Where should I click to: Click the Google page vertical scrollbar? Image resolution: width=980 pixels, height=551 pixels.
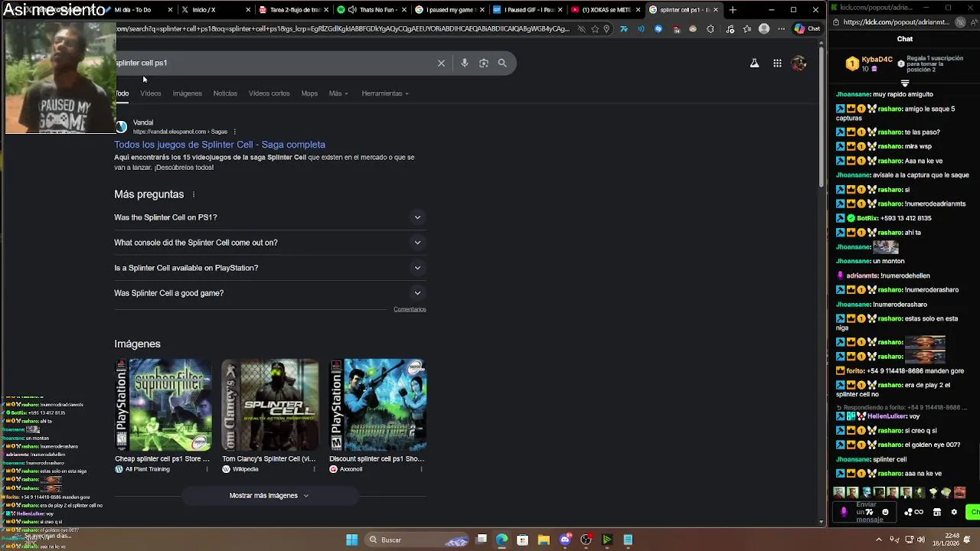pos(822,119)
